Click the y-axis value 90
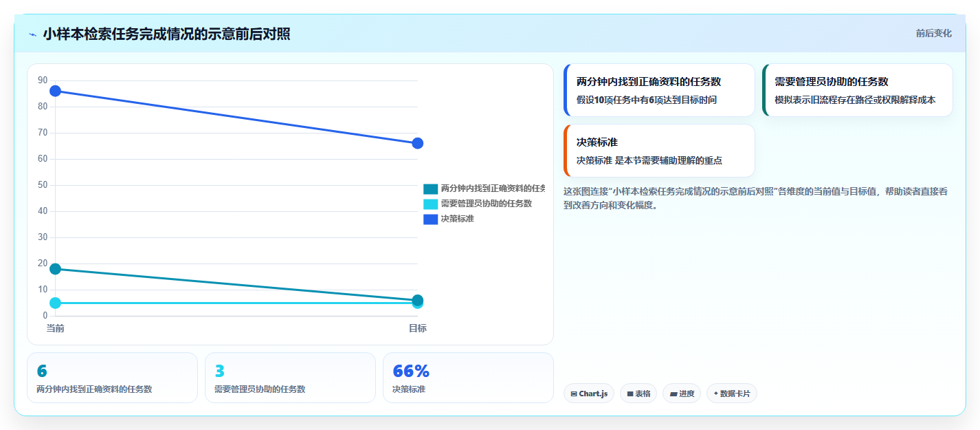 coord(43,80)
